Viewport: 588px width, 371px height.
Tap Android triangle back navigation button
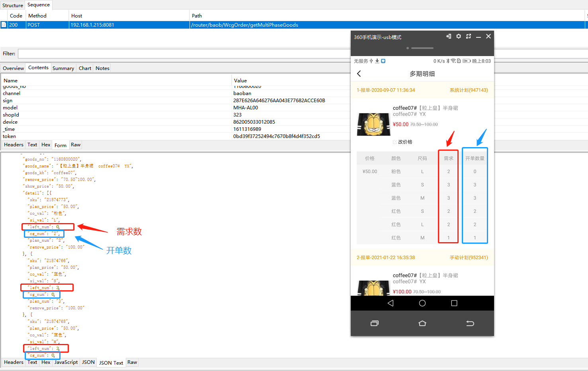[x=391, y=303]
